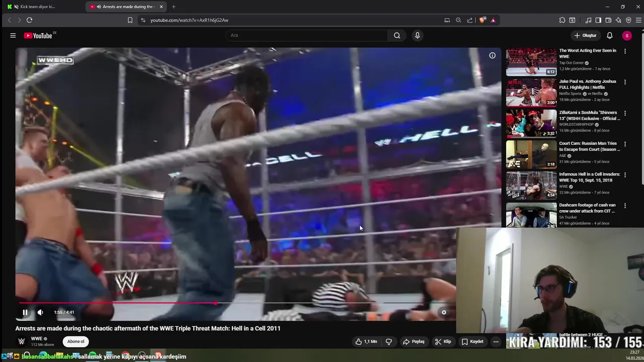This screenshot has width=644, height=362.
Task: Open the Brave playlist music note icon
Action: click(x=588, y=20)
